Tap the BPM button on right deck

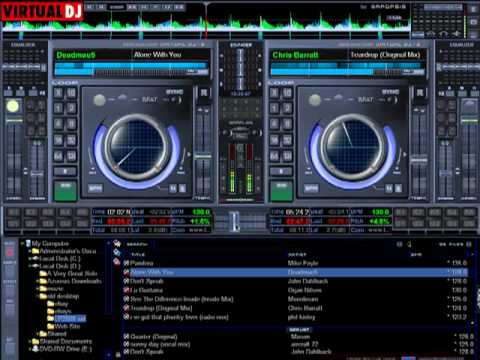coord(311,188)
